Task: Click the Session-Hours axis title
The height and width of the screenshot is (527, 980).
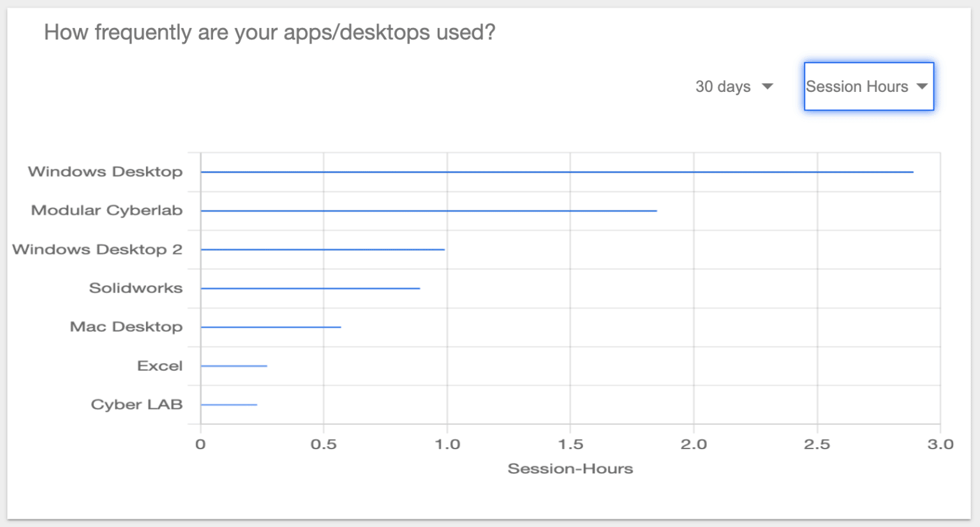Action: (570, 469)
